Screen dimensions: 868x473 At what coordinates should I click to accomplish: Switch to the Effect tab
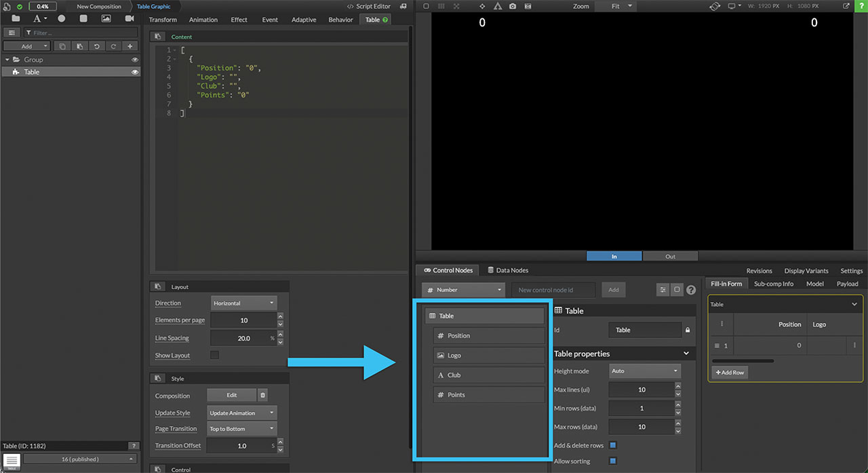[x=239, y=20]
